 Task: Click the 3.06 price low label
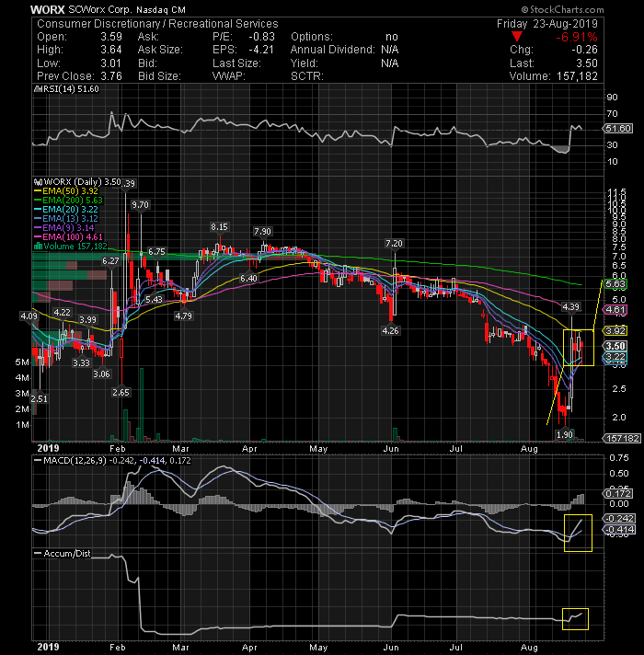pyautogui.click(x=101, y=373)
